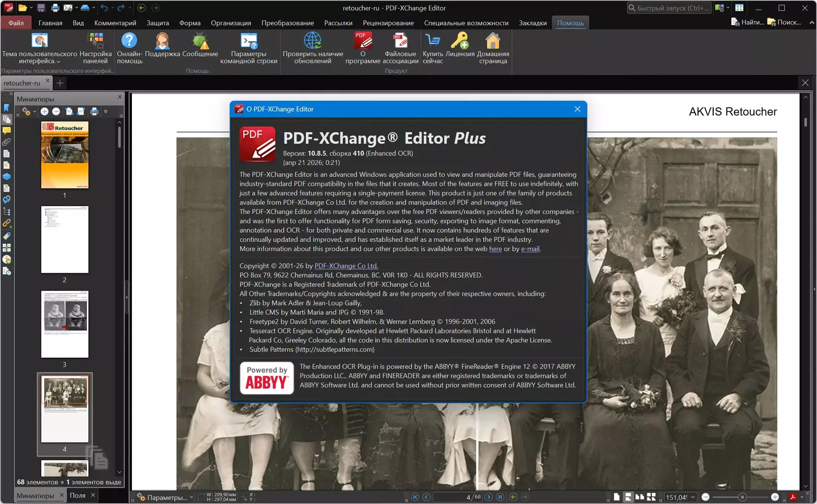
Task: Open the Файл menu
Action: click(x=16, y=23)
